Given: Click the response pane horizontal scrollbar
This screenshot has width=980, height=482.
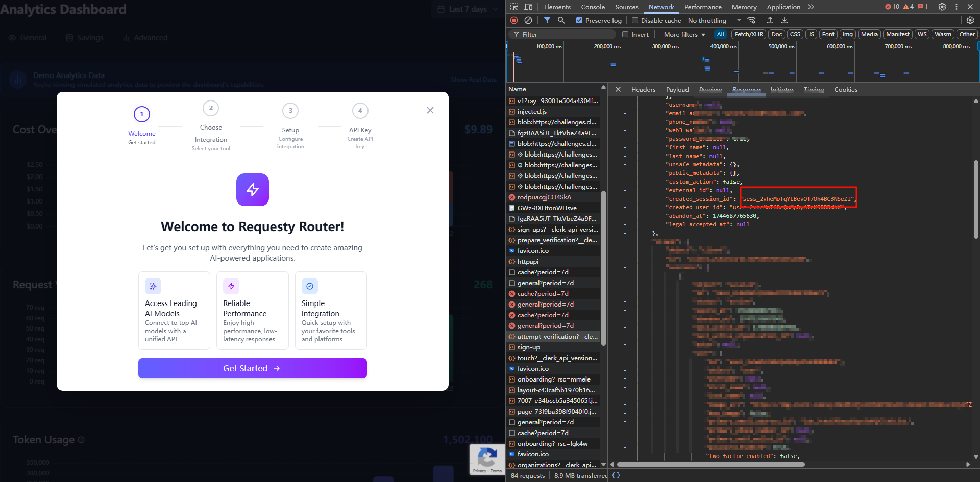Looking at the screenshot, I should (710, 465).
